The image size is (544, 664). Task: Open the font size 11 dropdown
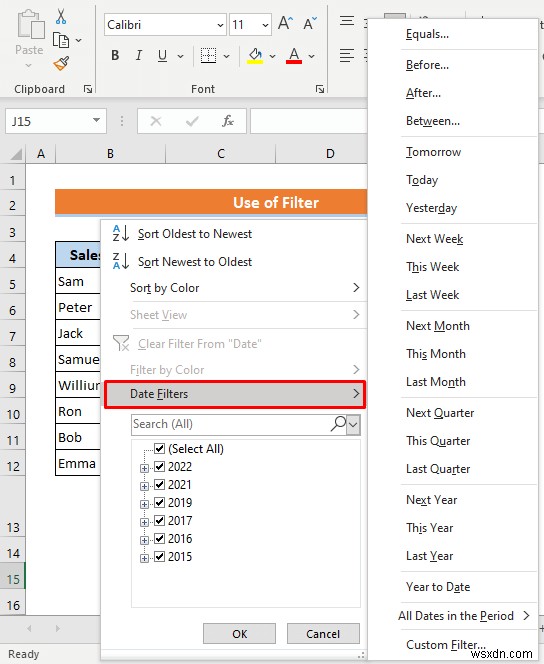[265, 25]
